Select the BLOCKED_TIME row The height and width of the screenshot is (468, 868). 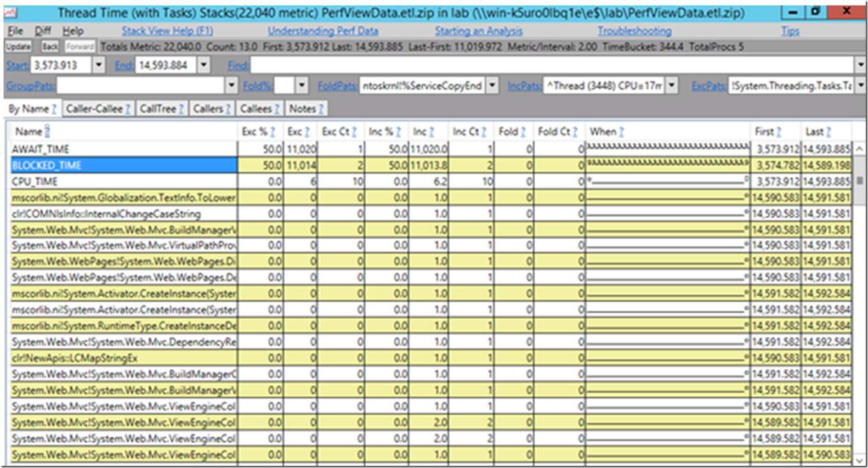432,165
